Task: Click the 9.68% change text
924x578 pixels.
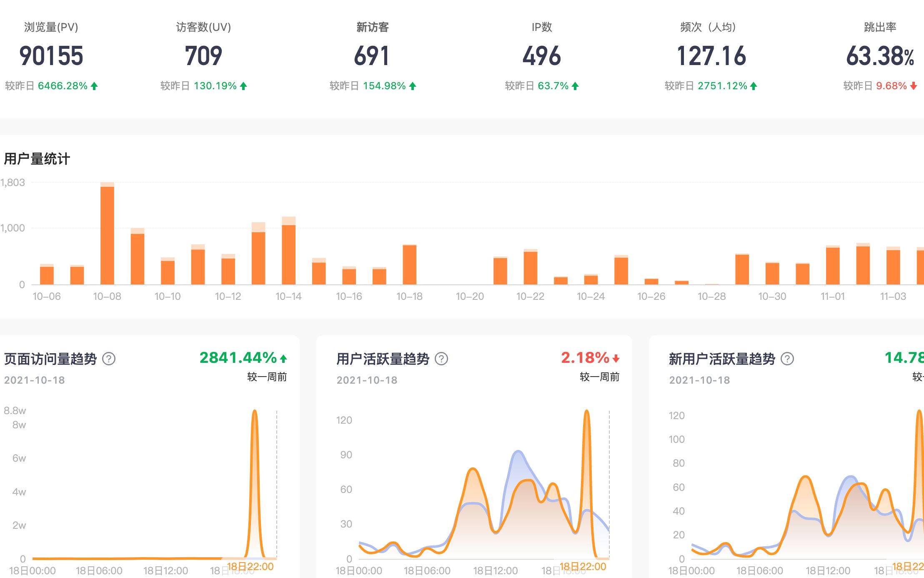Action: coord(891,86)
